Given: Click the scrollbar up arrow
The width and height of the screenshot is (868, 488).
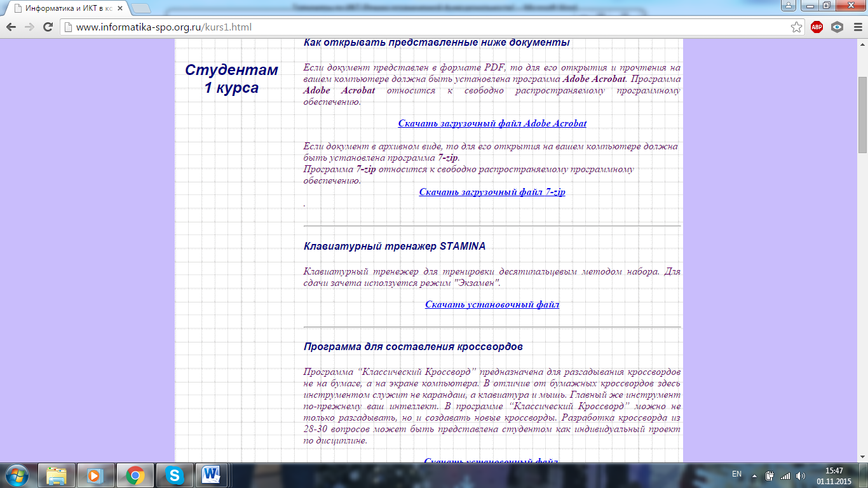Looking at the screenshot, I should (x=862, y=44).
